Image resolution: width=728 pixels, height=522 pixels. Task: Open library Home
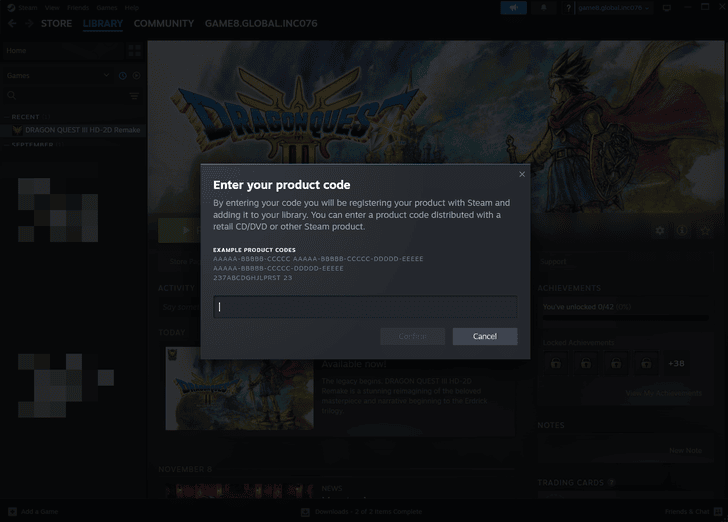pyautogui.click(x=63, y=50)
